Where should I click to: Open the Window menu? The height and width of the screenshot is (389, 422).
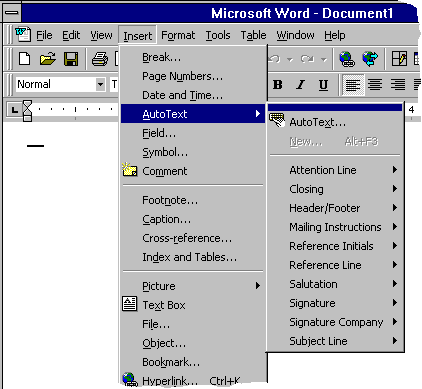pyautogui.click(x=295, y=35)
